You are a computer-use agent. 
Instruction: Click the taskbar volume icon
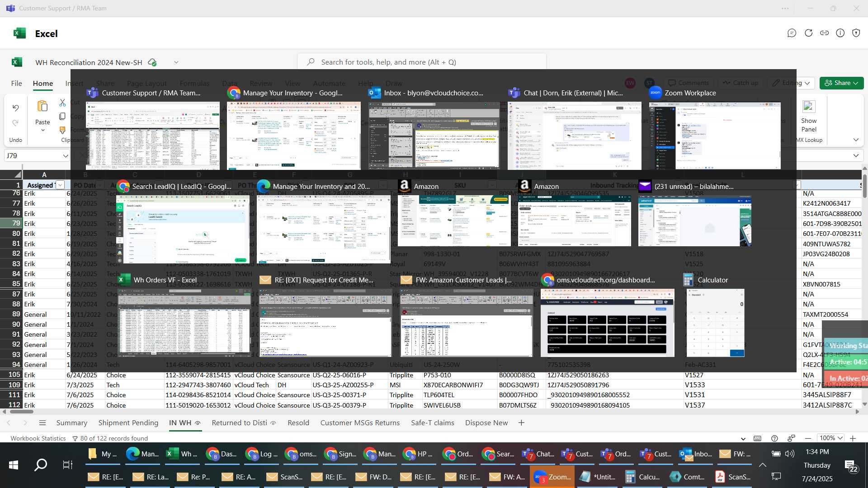point(790,453)
